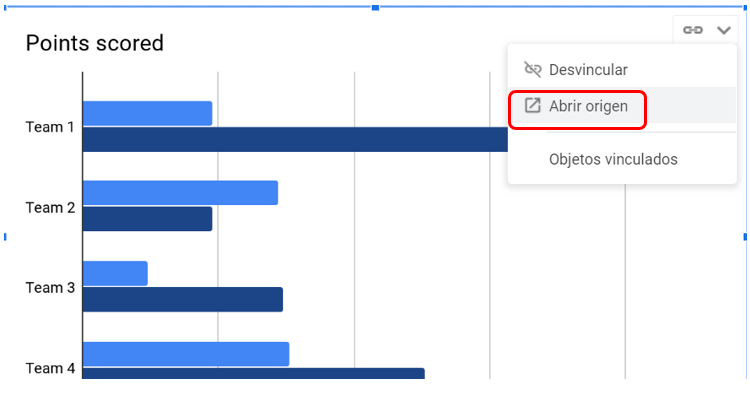This screenshot has width=750, height=410.
Task: Click Team 2 dark blue bar
Action: pyautogui.click(x=147, y=219)
